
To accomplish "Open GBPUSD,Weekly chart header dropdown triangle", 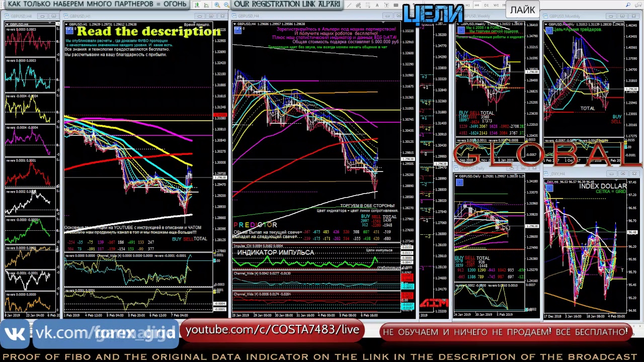I will 458,24.
